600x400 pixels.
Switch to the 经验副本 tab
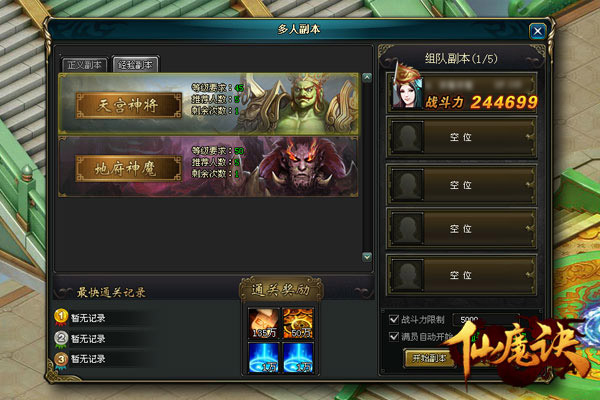(x=135, y=65)
